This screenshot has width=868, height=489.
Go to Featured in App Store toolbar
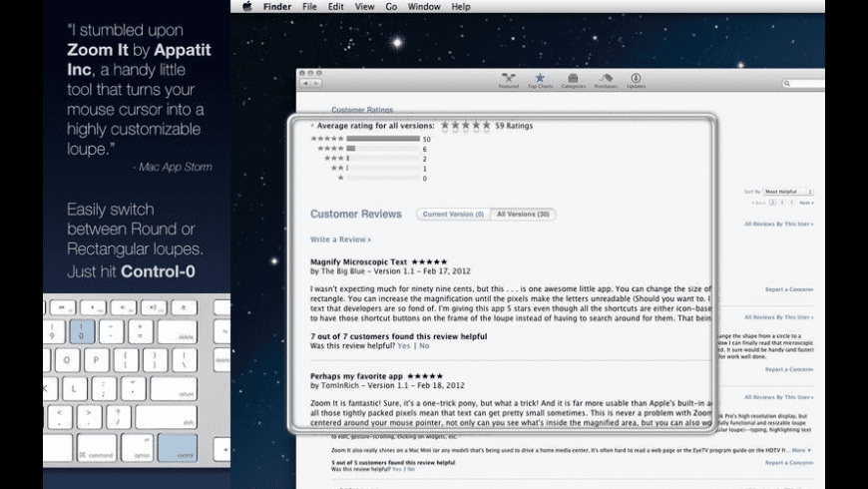[x=508, y=81]
